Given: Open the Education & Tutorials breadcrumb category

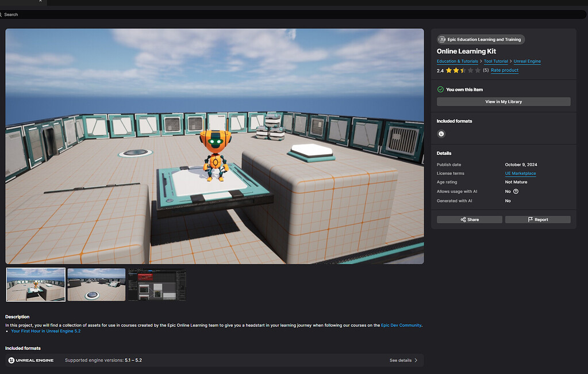Looking at the screenshot, I should [x=457, y=61].
